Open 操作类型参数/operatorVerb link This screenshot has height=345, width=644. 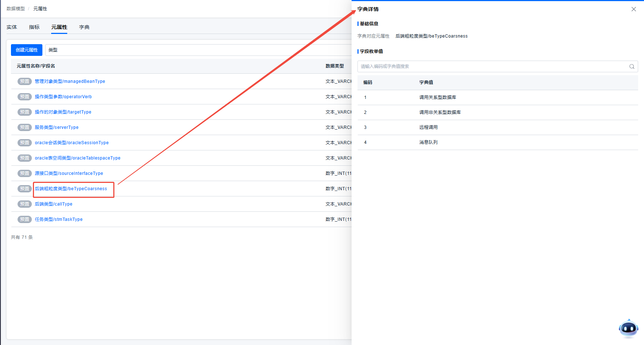pyautogui.click(x=63, y=97)
